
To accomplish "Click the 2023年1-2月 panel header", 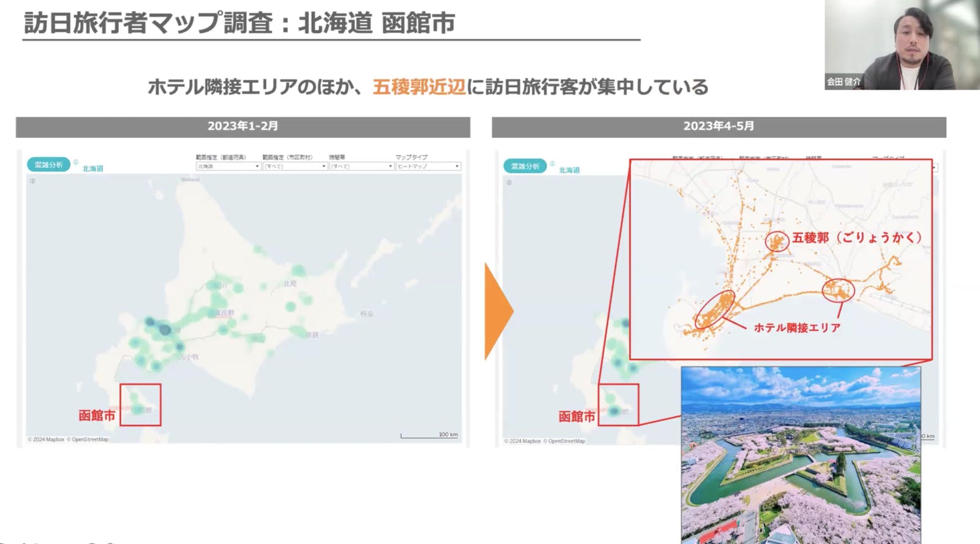I will 243,127.
